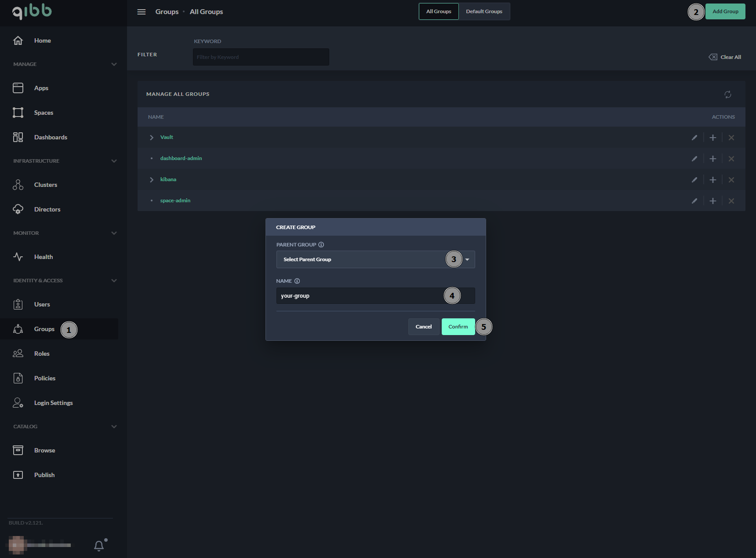The height and width of the screenshot is (558, 756).
Task: Collapse the Manage sidebar section
Action: [114, 64]
